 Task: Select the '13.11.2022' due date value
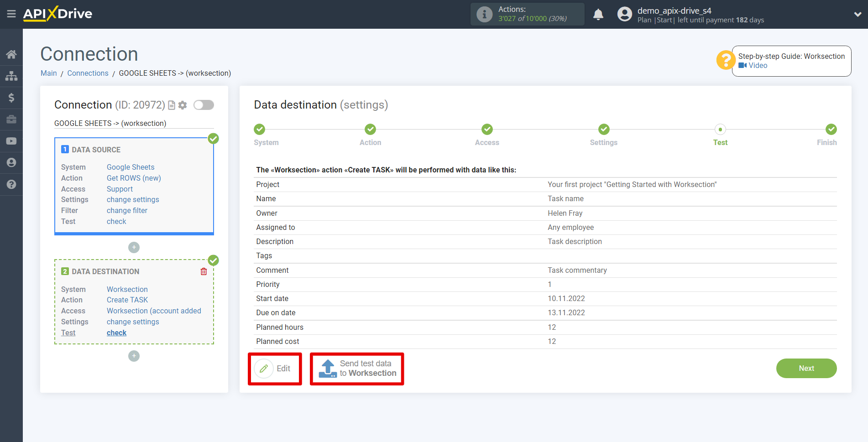click(x=566, y=312)
